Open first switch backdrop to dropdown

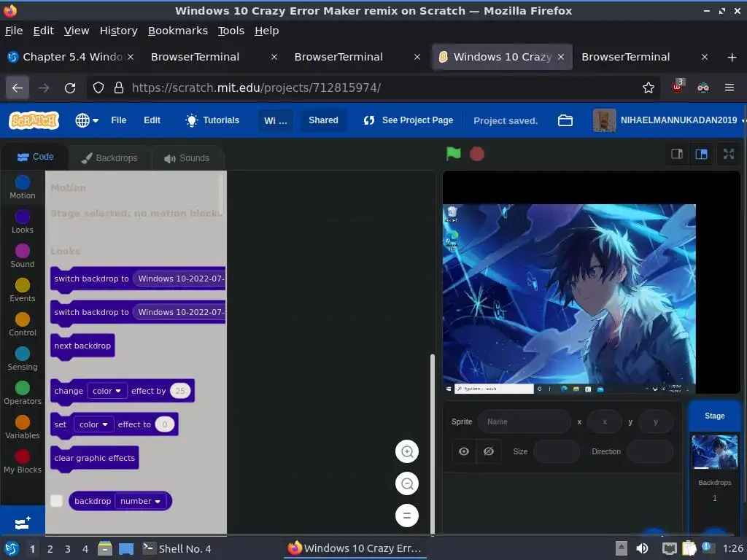coord(179,279)
